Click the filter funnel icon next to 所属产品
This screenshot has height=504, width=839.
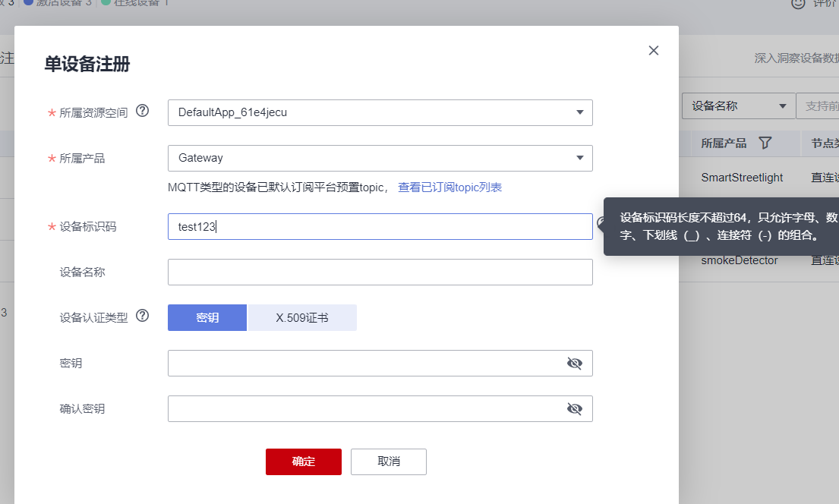765,143
